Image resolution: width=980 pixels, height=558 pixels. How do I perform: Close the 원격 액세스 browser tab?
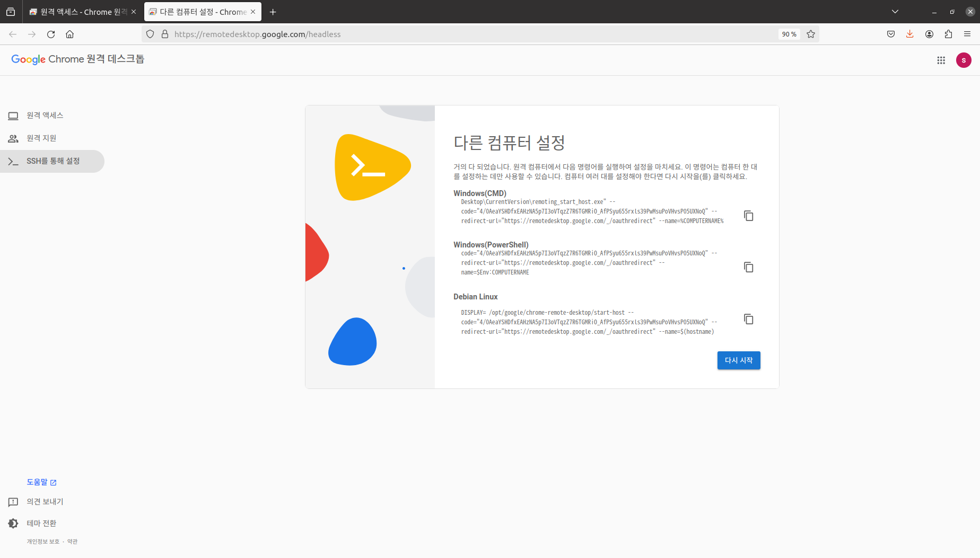[x=134, y=12]
